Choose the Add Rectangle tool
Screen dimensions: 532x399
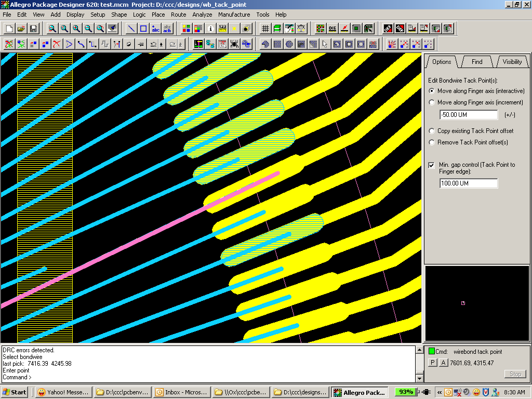[143, 29]
